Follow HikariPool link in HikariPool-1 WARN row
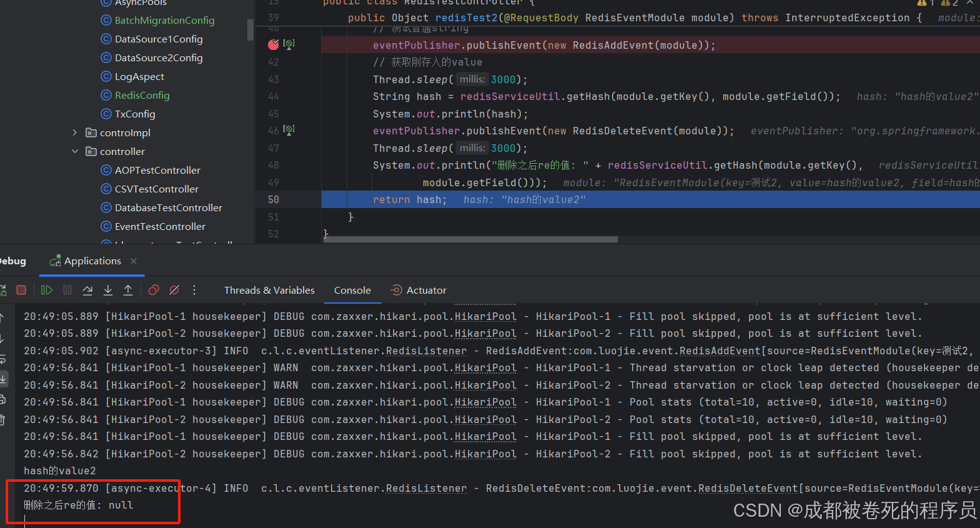 (x=485, y=368)
